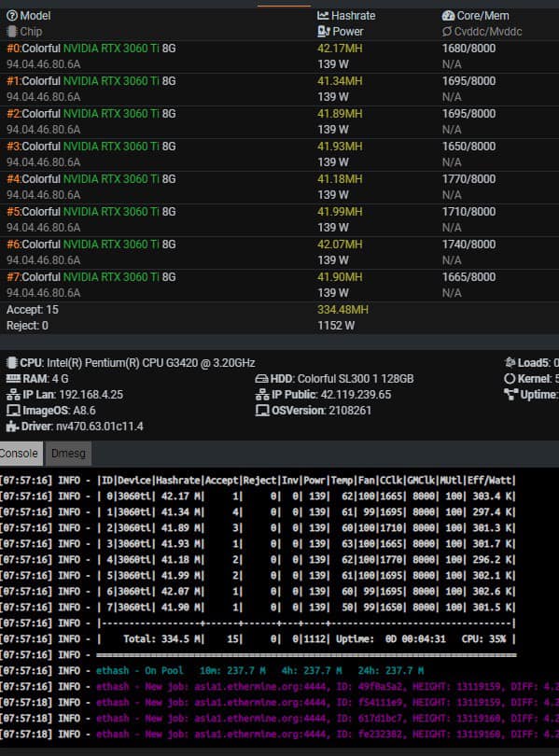Screen dimensions: 559x756
Task: Open the Console tab
Action: (x=20, y=454)
